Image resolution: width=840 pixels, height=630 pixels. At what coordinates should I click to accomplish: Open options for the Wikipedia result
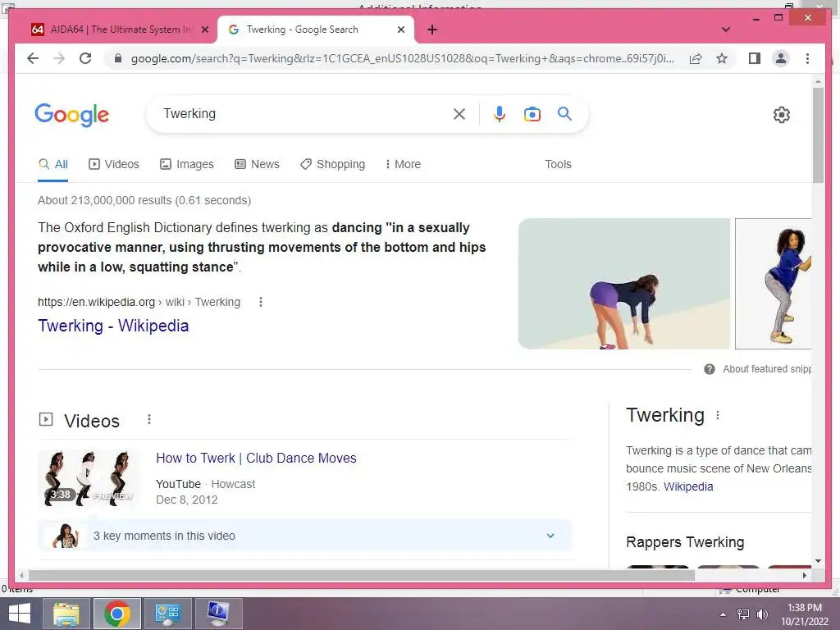point(260,302)
